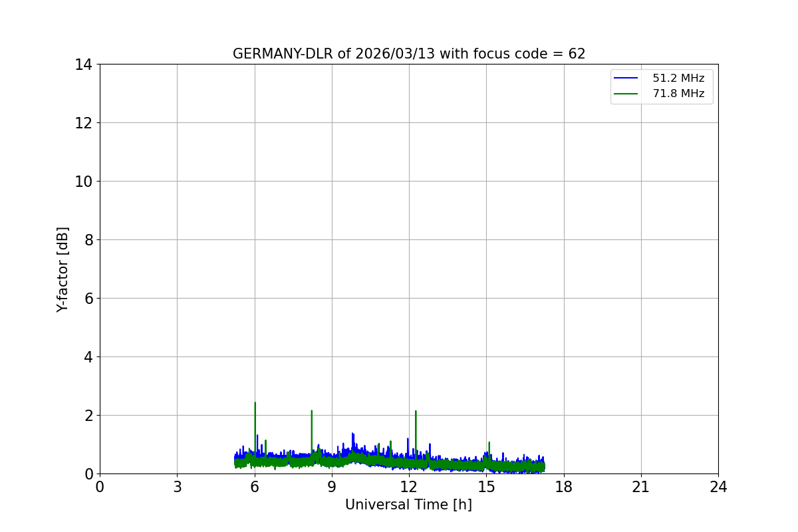The image size is (798, 532).
Task: Click the x-axis tick label 15
Action: coord(486,487)
